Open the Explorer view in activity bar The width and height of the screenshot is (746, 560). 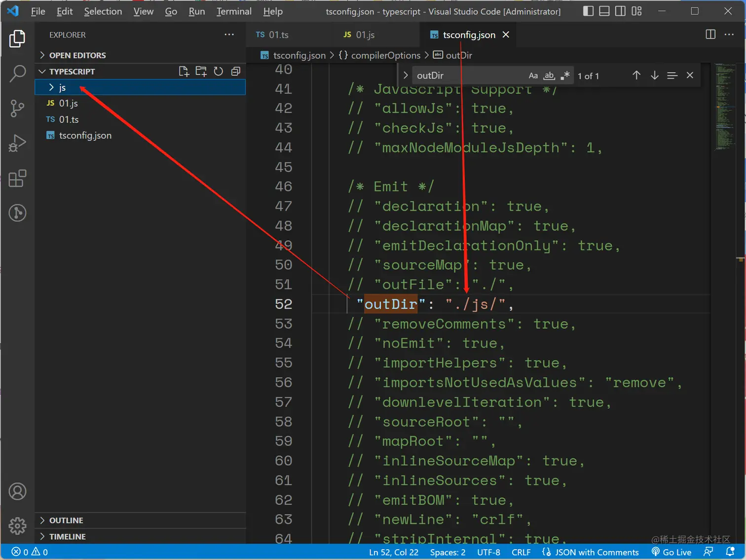pyautogui.click(x=17, y=38)
